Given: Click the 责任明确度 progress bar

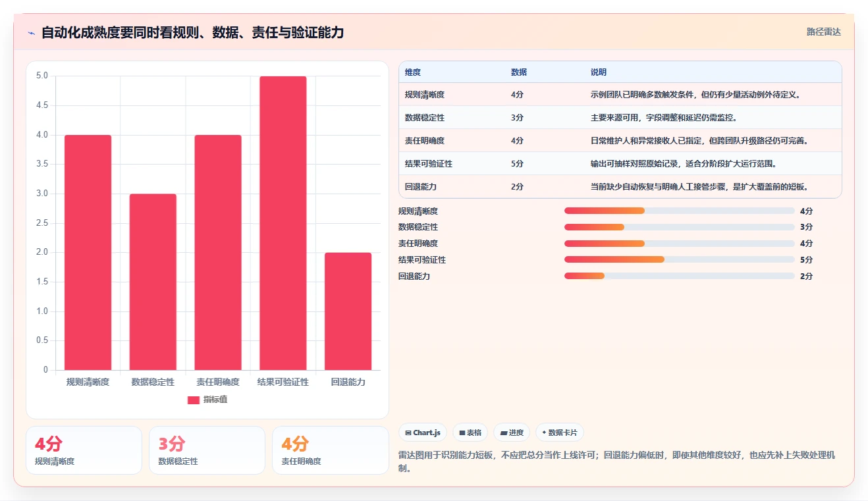Looking at the screenshot, I should pos(679,244).
